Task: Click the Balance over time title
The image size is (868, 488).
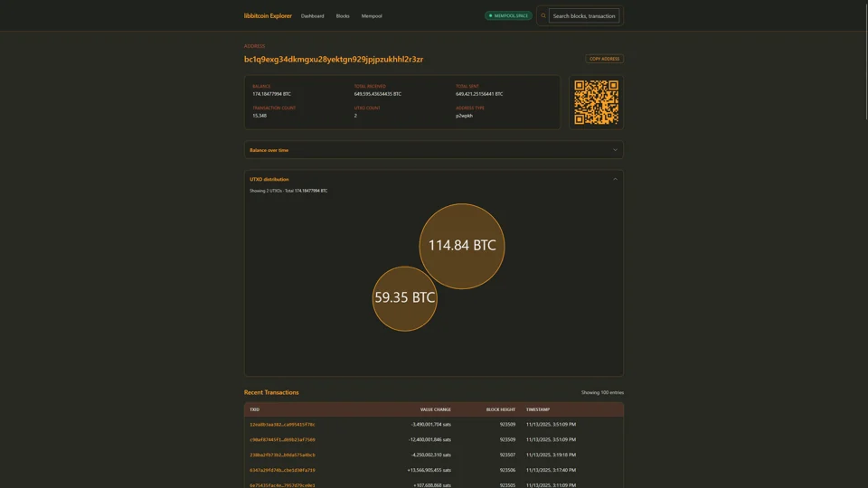Action: 269,150
